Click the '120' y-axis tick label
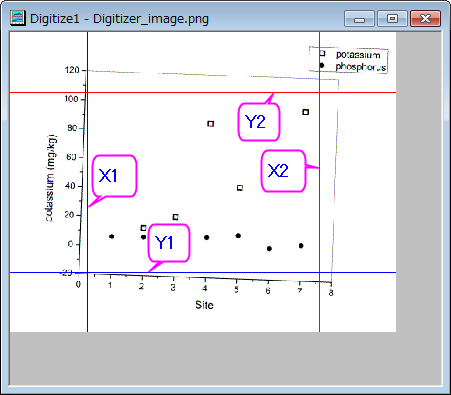This screenshot has height=395, width=451. click(72, 70)
